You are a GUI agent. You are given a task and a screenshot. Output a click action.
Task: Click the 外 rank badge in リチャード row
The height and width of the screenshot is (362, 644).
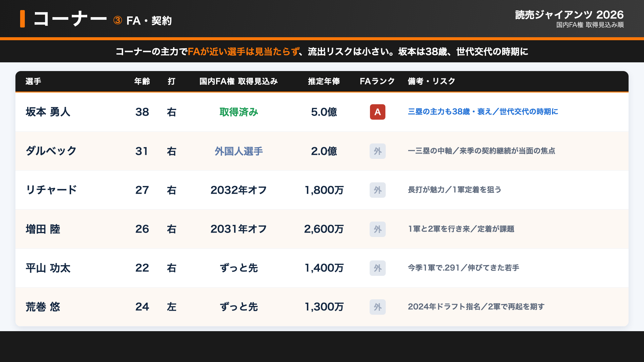click(377, 190)
